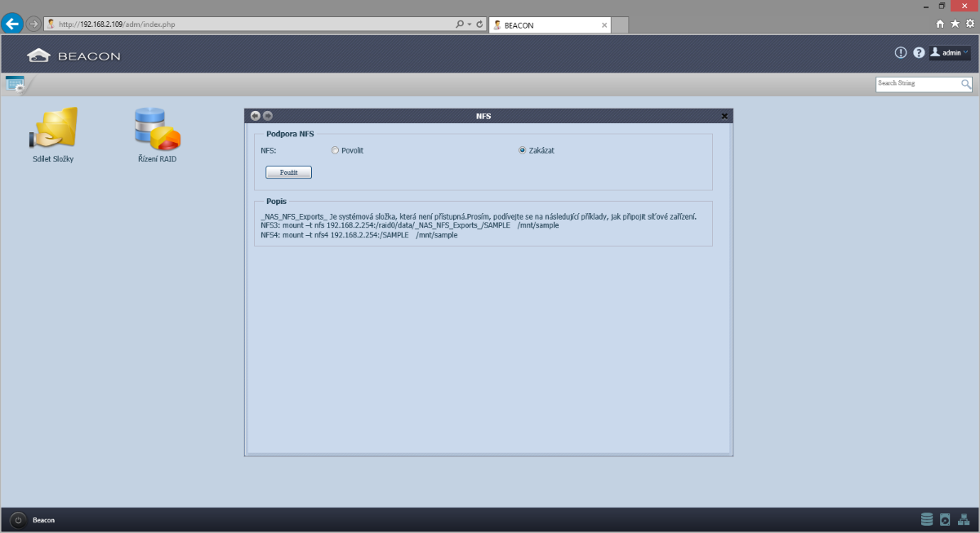Click the Použít apply button
The height and width of the screenshot is (533, 980).
click(289, 172)
